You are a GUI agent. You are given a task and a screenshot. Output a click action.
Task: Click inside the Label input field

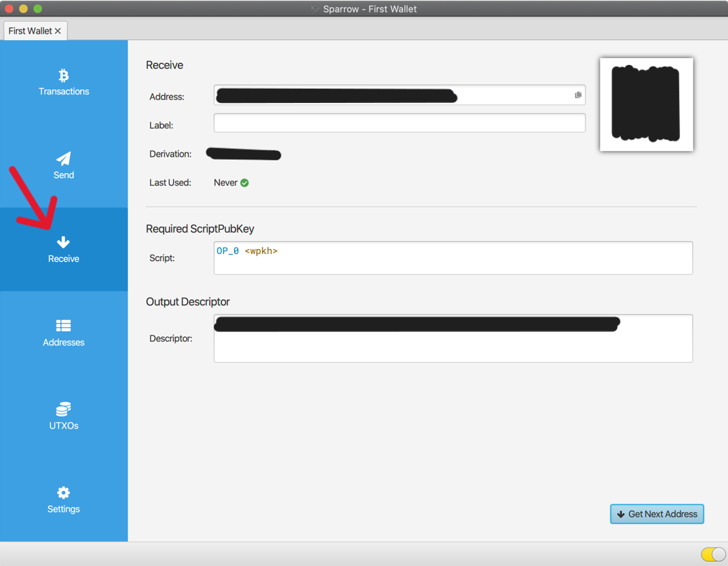(x=399, y=124)
